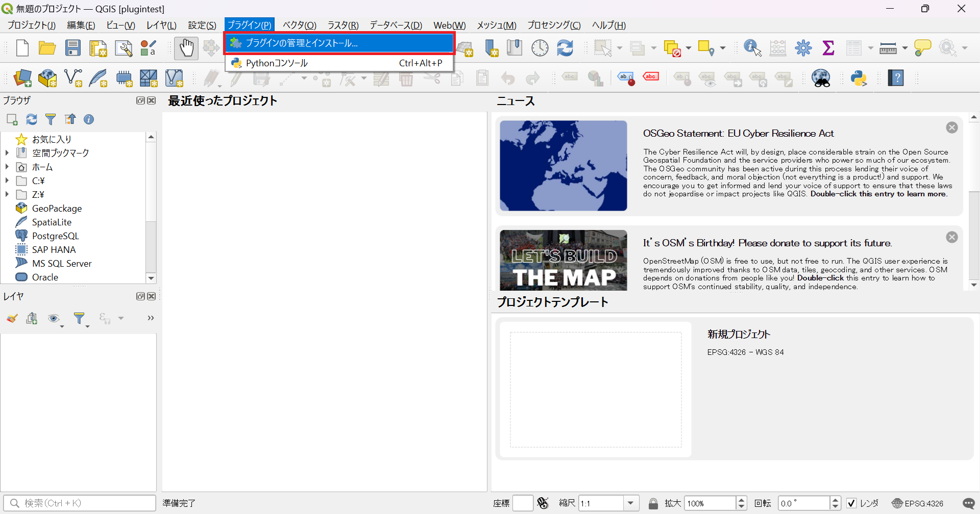
Task: Toggle the scale lock padlock icon
Action: [x=653, y=503]
